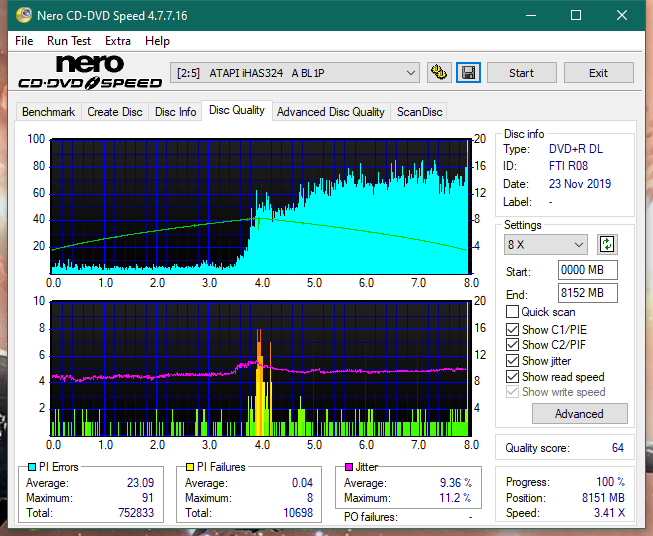Click the refresh speed settings icon
The width and height of the screenshot is (653, 536).
pyautogui.click(x=607, y=244)
